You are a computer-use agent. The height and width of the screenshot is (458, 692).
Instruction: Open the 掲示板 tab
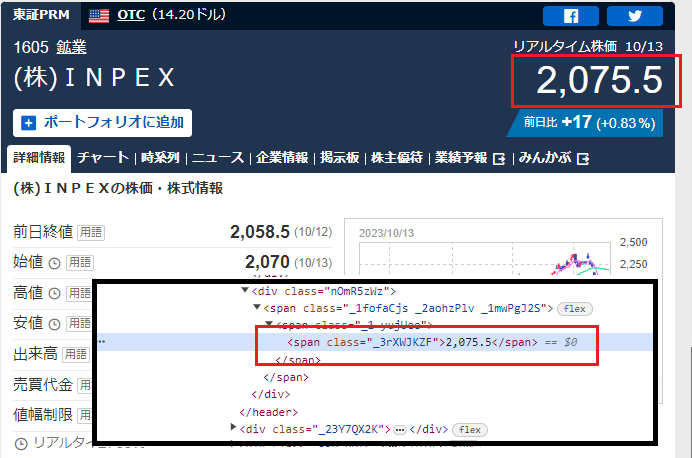click(x=339, y=158)
